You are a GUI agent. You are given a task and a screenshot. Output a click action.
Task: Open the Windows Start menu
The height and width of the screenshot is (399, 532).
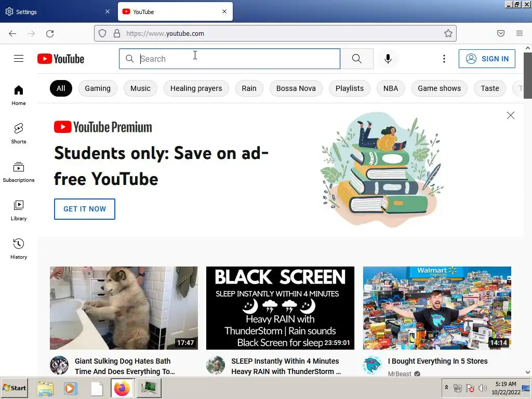(14, 388)
